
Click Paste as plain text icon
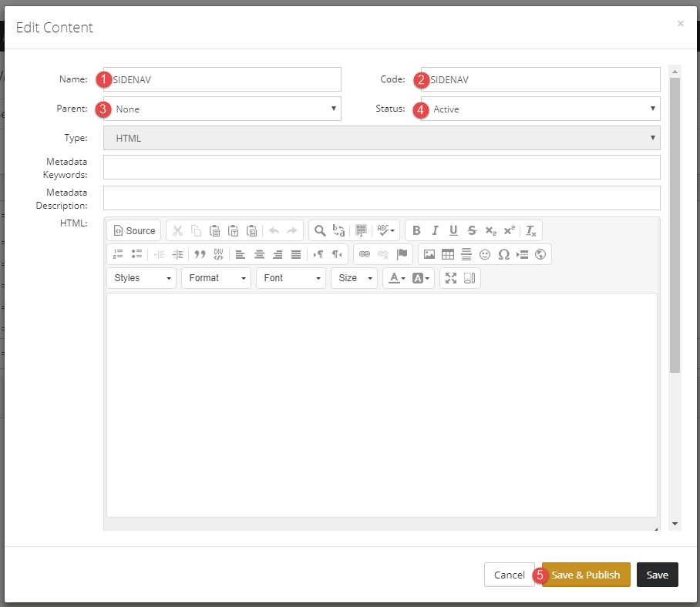click(x=233, y=230)
